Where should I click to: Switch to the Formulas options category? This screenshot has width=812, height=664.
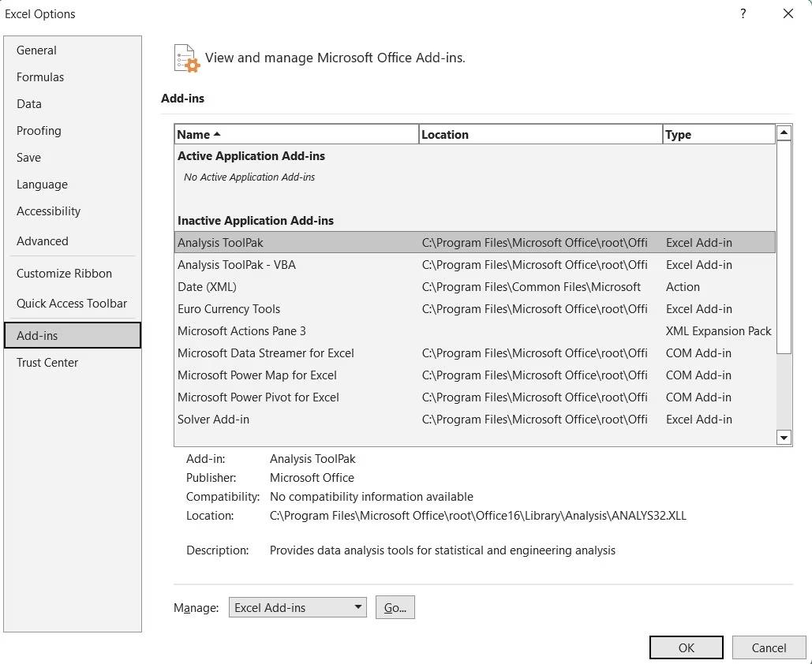click(40, 77)
